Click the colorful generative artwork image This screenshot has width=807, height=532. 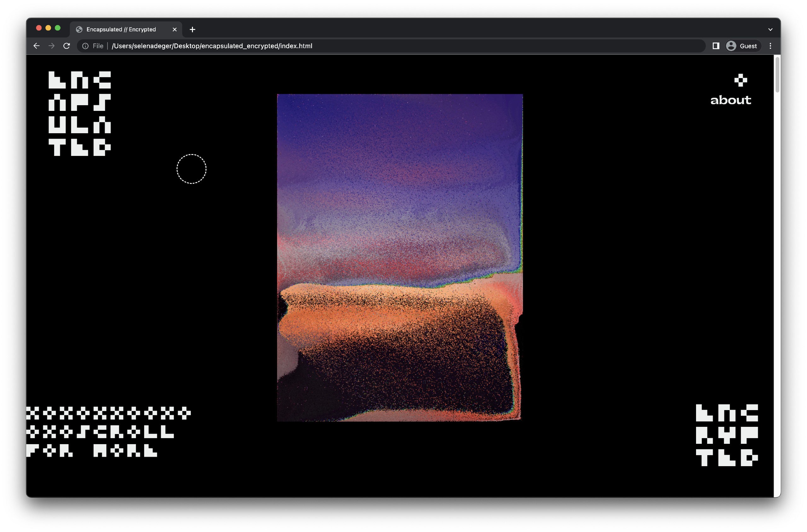(400, 258)
